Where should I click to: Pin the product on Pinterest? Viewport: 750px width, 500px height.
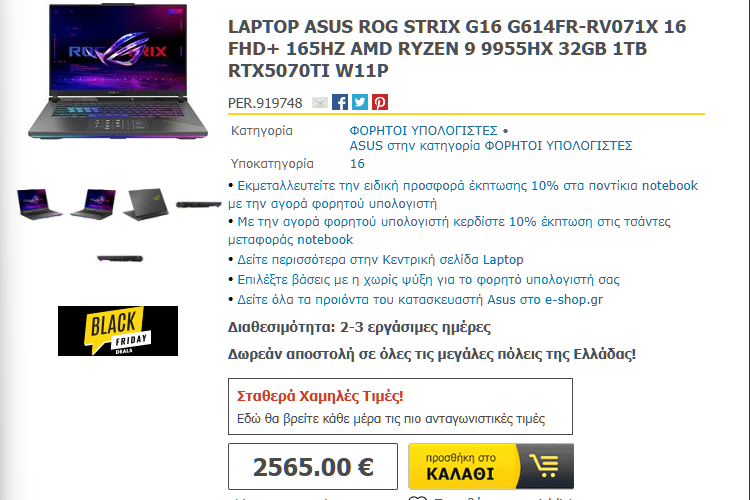pyautogui.click(x=380, y=102)
